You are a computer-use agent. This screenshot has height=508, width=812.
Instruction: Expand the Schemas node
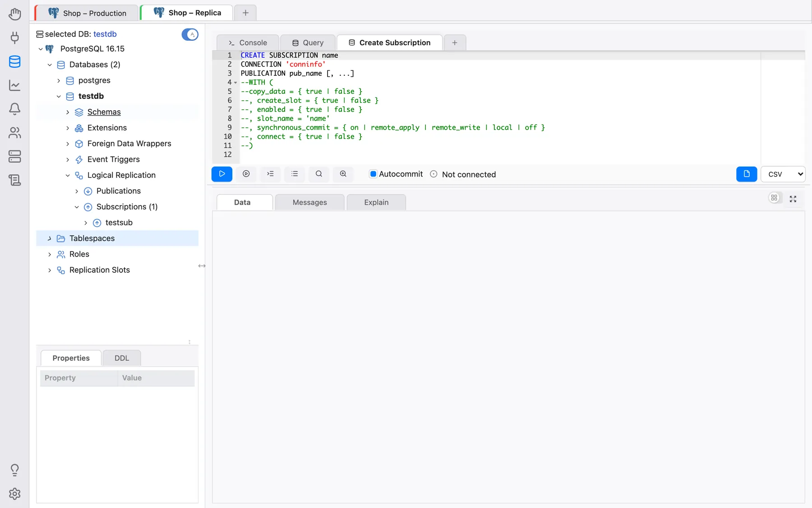point(68,112)
